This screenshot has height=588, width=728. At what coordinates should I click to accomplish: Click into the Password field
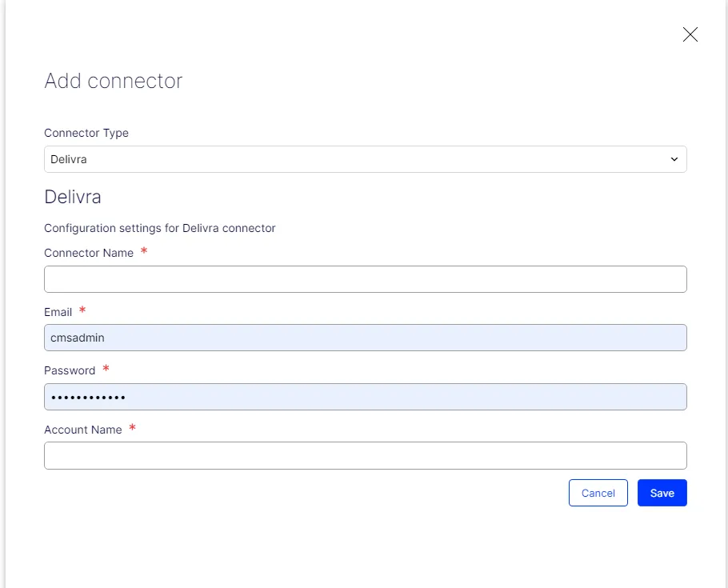pyautogui.click(x=366, y=397)
